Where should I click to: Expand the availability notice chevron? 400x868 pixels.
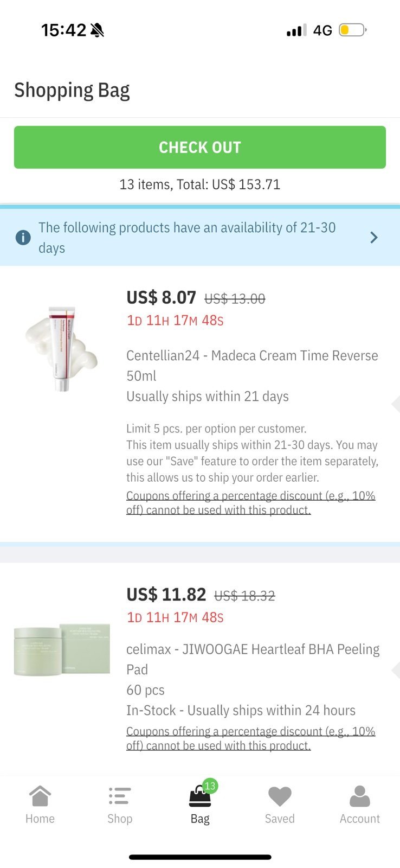pyautogui.click(x=373, y=238)
